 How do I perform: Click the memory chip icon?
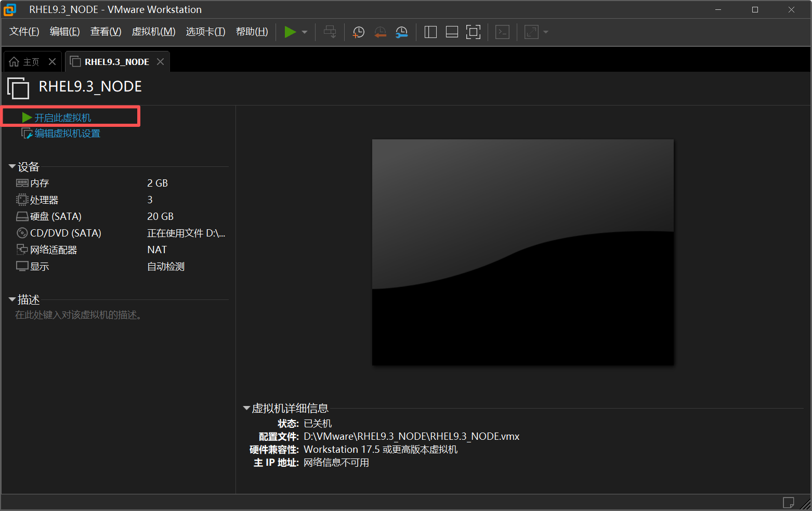click(x=22, y=183)
